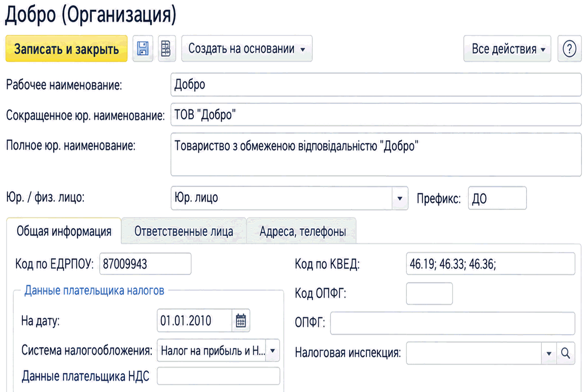The height and width of the screenshot is (392, 588).
Task: Expand Система налогообложения dropdown arrow
Action: pyautogui.click(x=272, y=351)
